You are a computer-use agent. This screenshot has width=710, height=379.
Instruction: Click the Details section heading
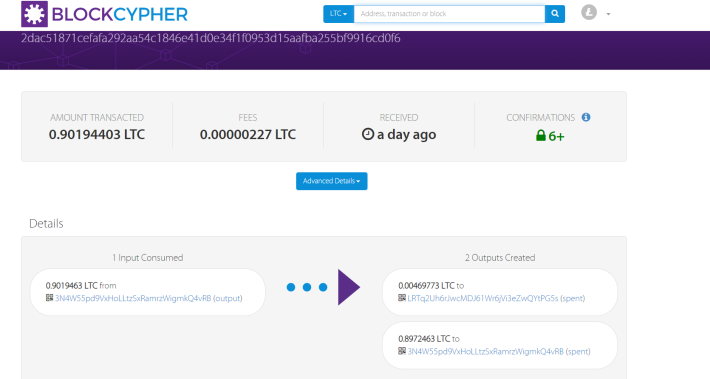click(46, 224)
